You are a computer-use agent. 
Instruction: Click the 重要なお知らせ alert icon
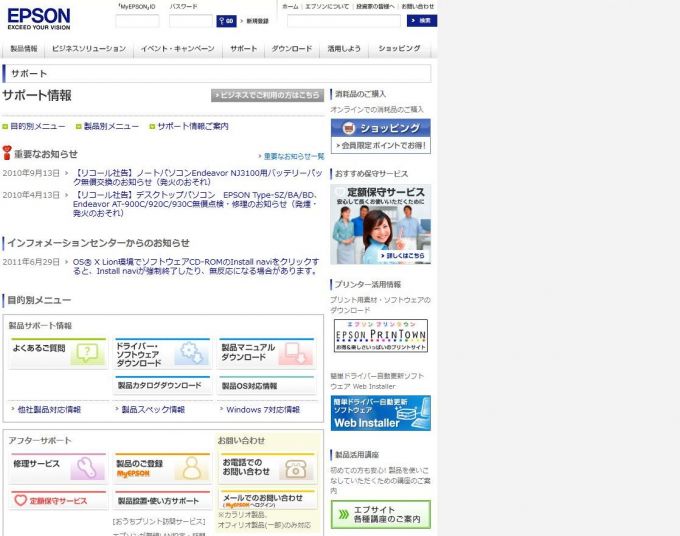click(7, 153)
